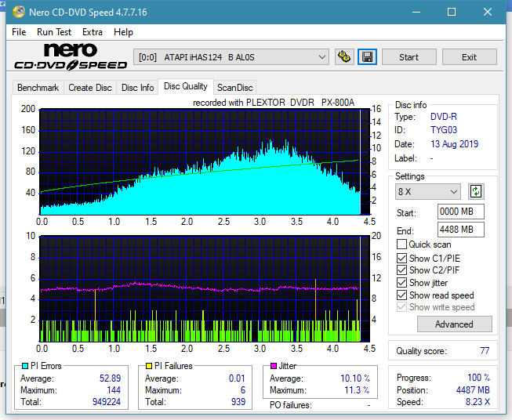Click the Speed value 8.23 X
The image size is (512, 420).
[478, 402]
